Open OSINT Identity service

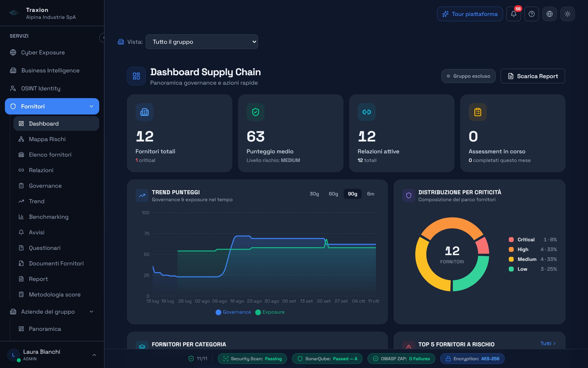pyautogui.click(x=52, y=88)
